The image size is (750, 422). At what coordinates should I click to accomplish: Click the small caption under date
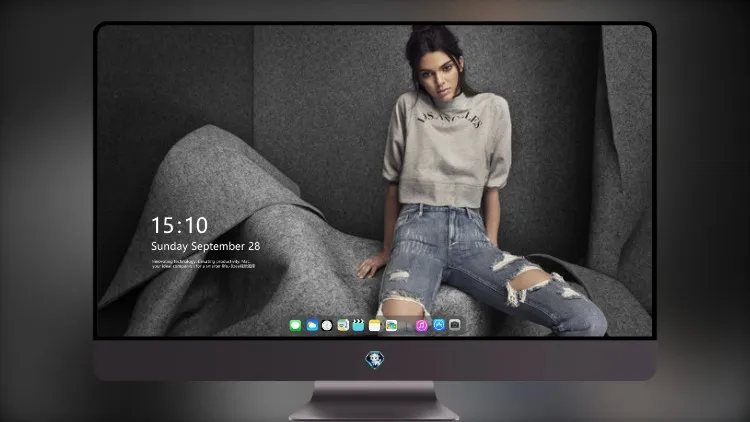coord(204,264)
